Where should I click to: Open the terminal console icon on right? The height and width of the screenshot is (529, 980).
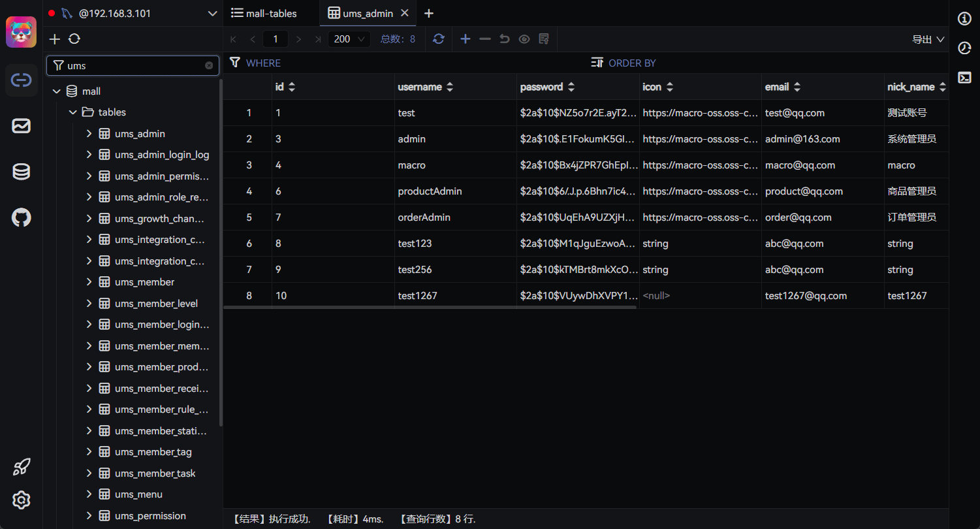pyautogui.click(x=964, y=78)
